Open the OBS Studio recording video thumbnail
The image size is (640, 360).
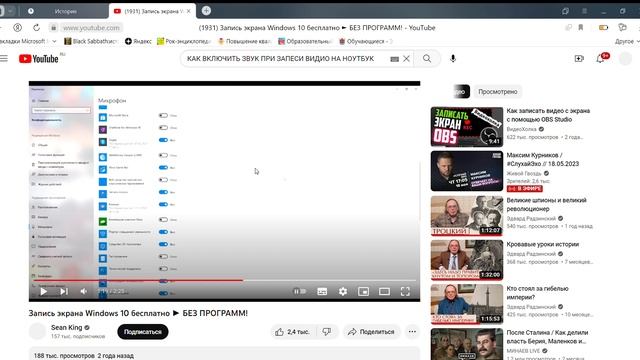[467, 127]
